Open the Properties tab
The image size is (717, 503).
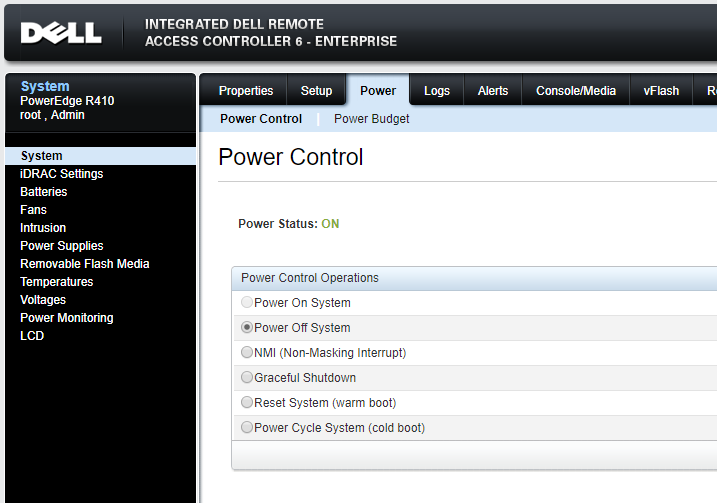246,91
